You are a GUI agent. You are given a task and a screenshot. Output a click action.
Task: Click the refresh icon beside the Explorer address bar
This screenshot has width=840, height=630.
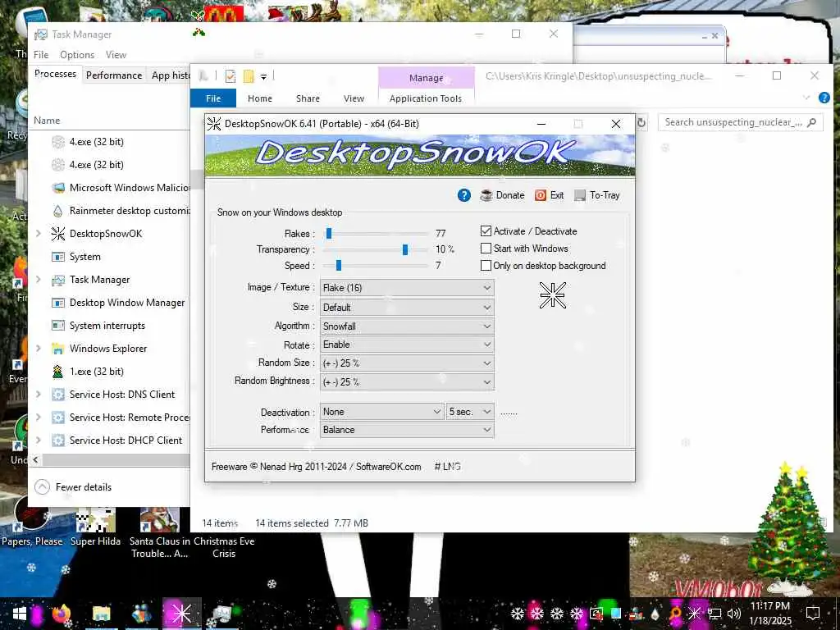[x=641, y=123]
